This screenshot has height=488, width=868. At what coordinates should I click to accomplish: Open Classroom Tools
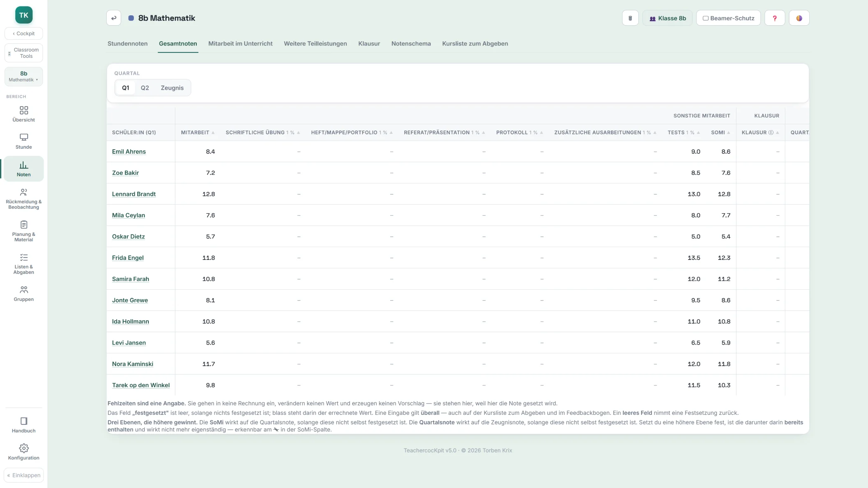(24, 53)
